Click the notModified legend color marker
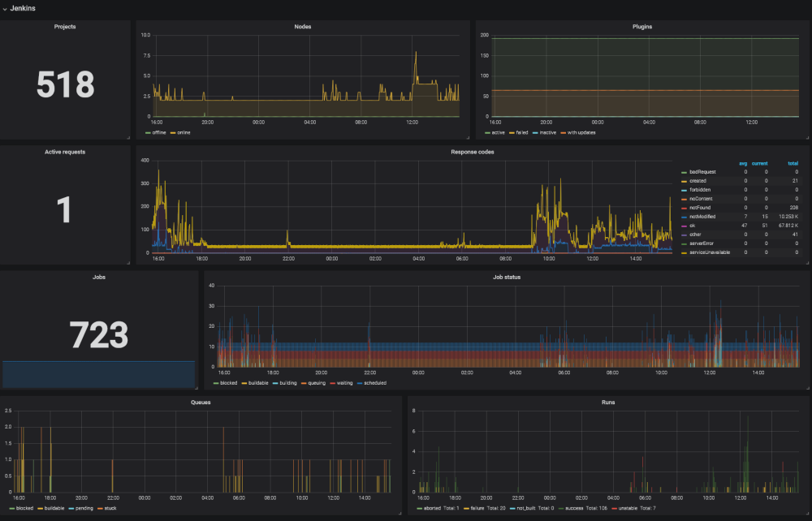812x521 pixels. (x=685, y=217)
